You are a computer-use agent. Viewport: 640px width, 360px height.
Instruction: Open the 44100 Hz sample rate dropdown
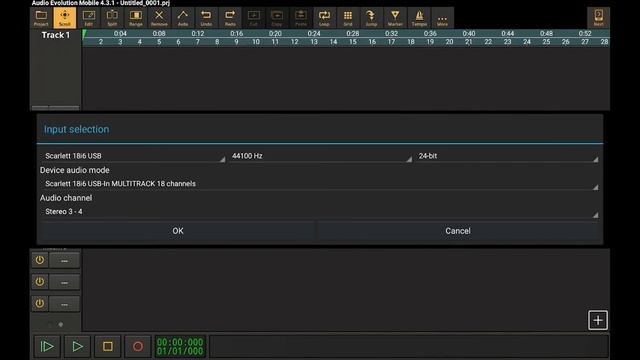[x=320, y=156]
